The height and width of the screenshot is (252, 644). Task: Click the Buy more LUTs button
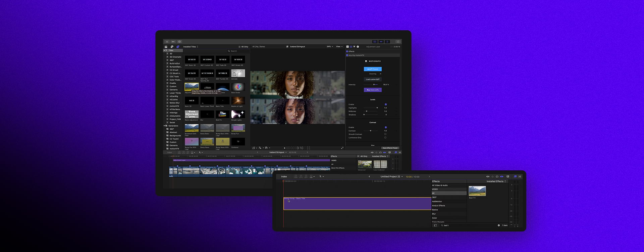(372, 90)
